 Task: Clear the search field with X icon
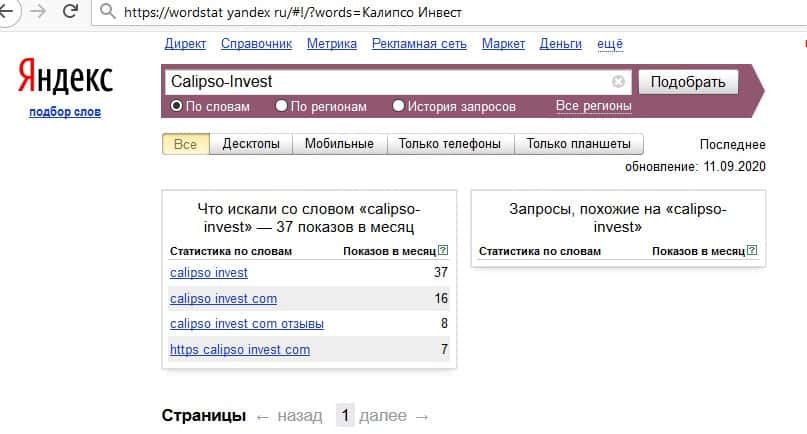coord(618,82)
